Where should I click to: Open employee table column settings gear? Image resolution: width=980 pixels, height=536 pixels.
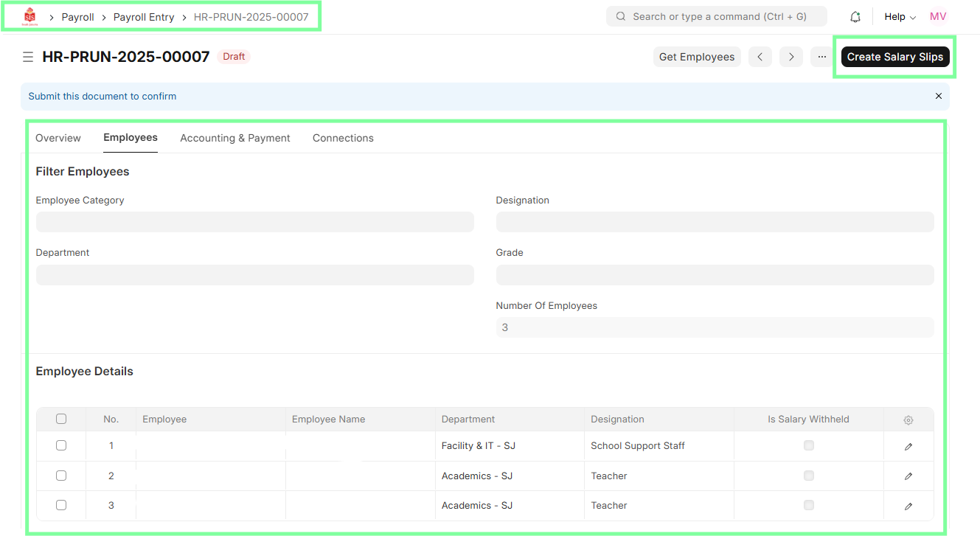908,420
